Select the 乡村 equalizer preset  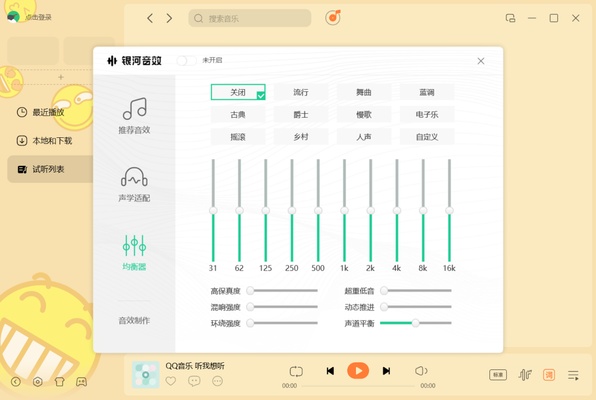[x=301, y=137]
